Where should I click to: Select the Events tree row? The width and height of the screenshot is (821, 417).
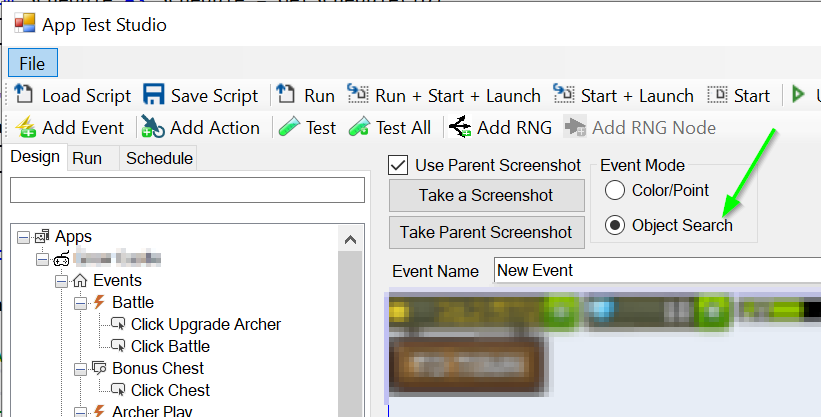point(117,280)
